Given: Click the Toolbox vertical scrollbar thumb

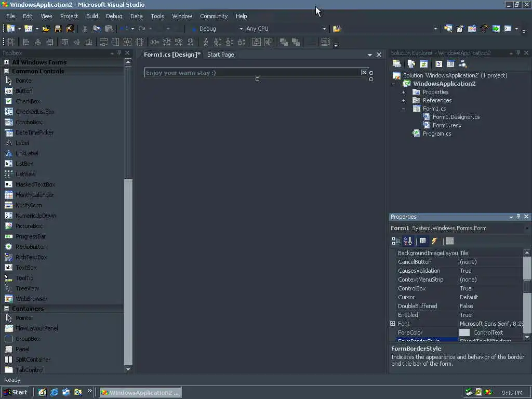Looking at the screenshot, I should click(128, 123).
